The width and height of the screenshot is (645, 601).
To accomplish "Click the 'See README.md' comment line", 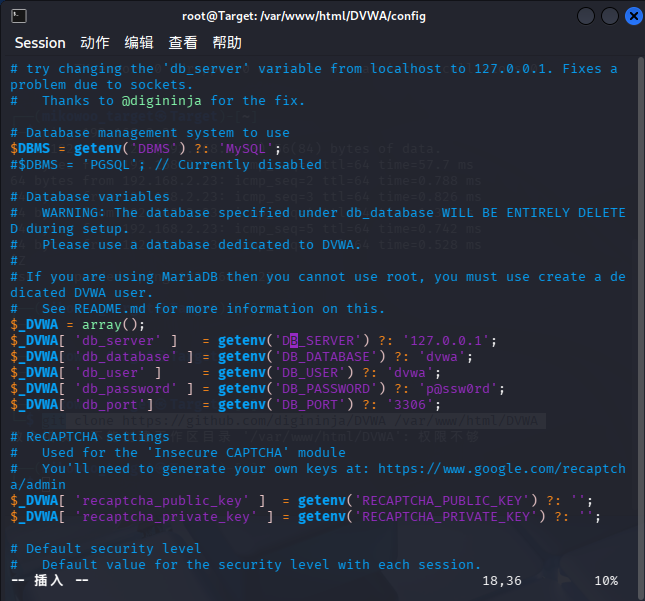I will (x=197, y=309).
